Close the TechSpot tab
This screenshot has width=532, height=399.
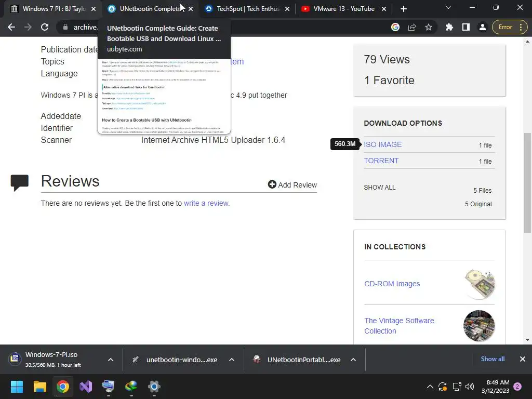click(287, 9)
